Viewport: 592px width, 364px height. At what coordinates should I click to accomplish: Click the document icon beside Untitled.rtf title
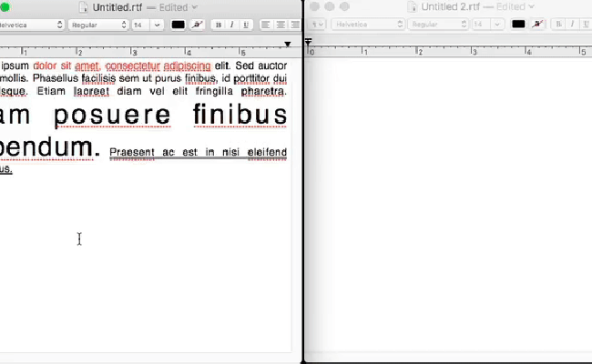84,7
